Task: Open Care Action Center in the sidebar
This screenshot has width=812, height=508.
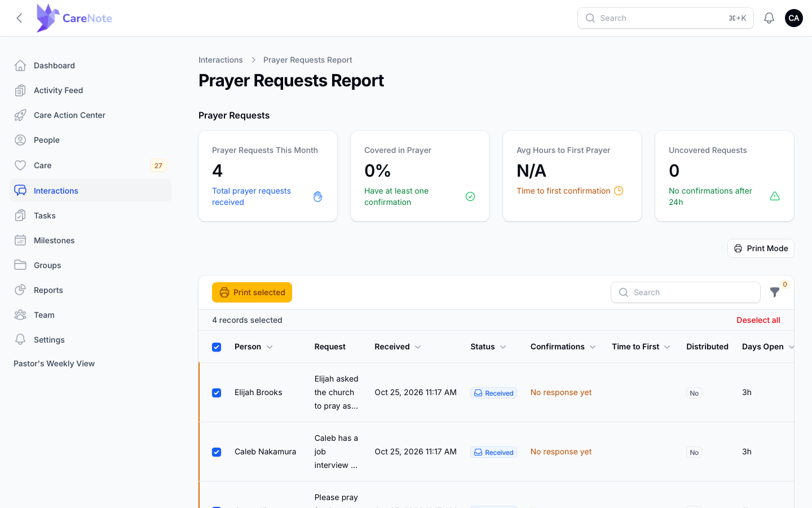Action: pyautogui.click(x=90, y=115)
